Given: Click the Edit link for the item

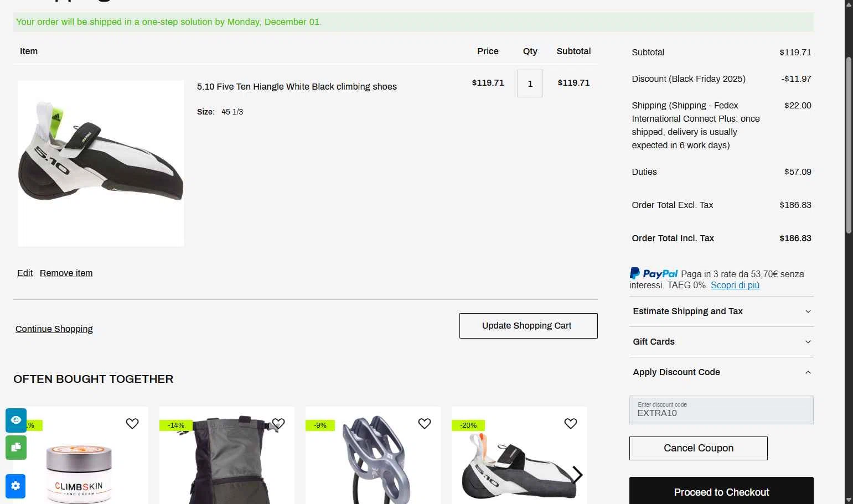Looking at the screenshot, I should pos(25,273).
